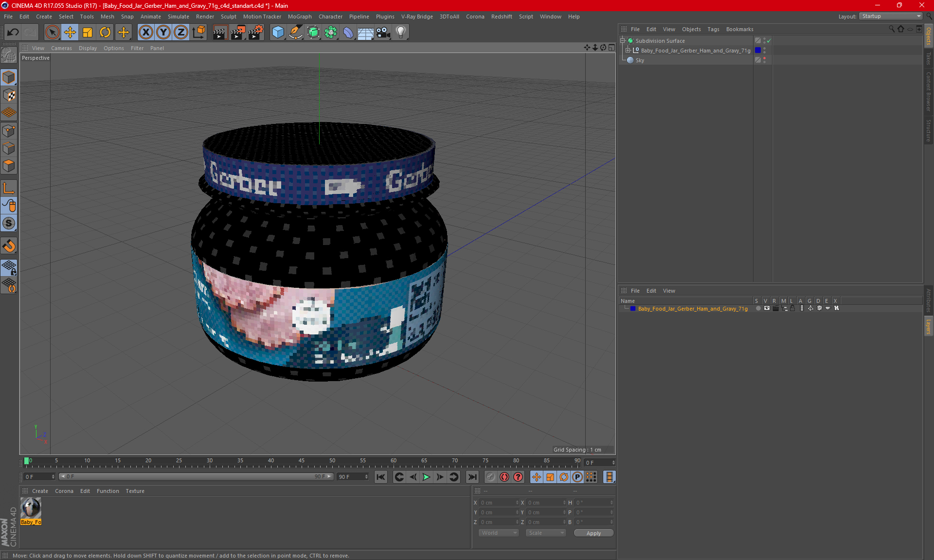Toggle Z axis lock
Viewport: 934px width, 560px height.
[x=181, y=33]
